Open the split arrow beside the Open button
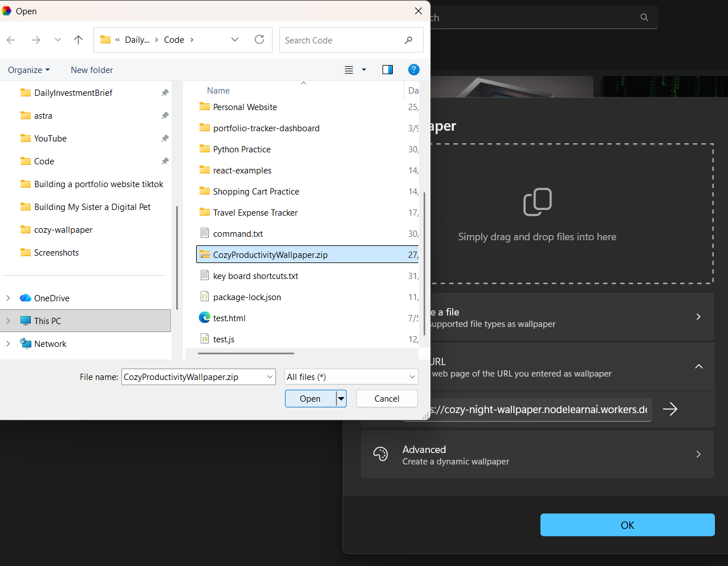This screenshot has height=566, width=728. pos(341,399)
